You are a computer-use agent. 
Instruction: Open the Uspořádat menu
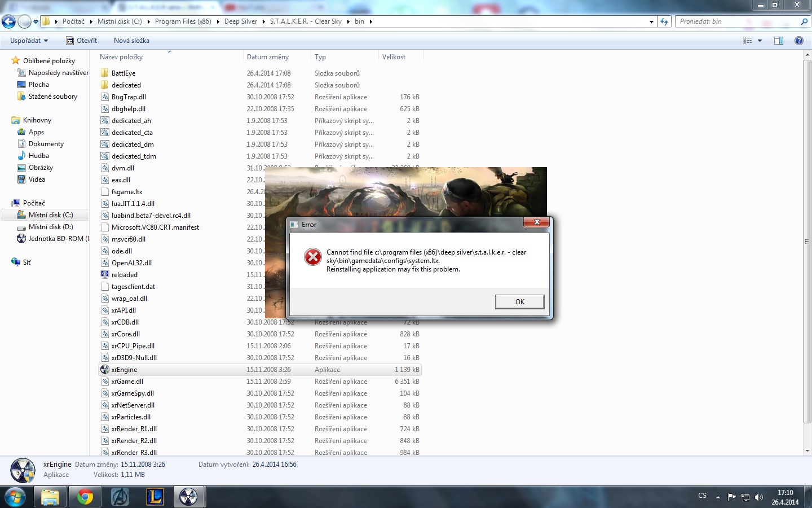[x=29, y=41]
